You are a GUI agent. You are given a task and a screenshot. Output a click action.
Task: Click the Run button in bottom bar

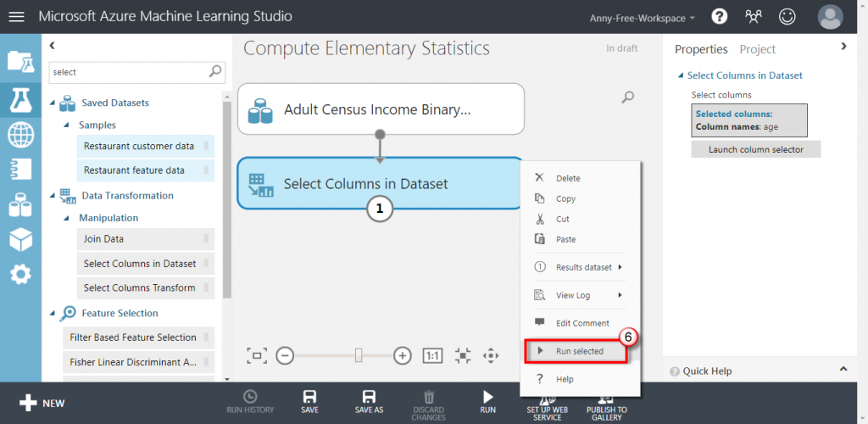[487, 403]
